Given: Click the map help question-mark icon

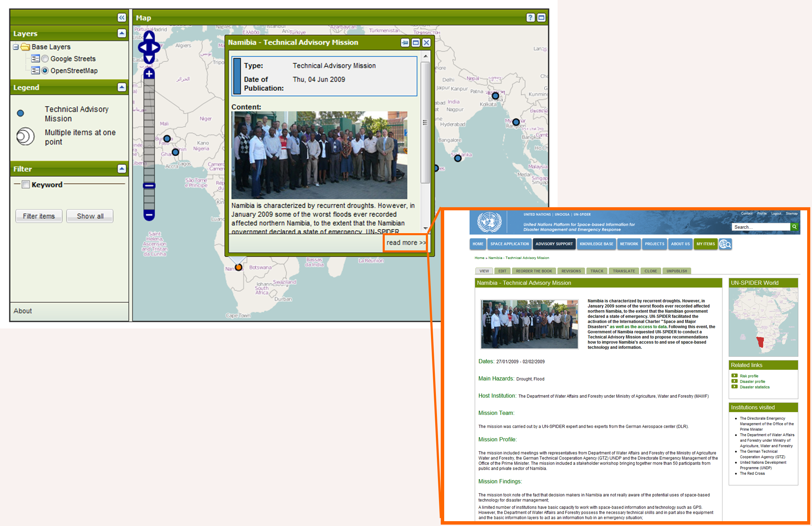Looking at the screenshot, I should point(530,17).
